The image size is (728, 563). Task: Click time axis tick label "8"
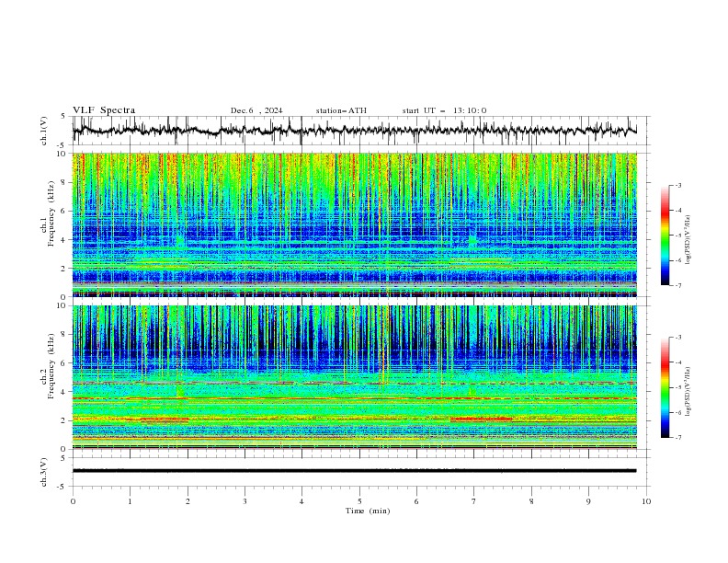click(531, 501)
